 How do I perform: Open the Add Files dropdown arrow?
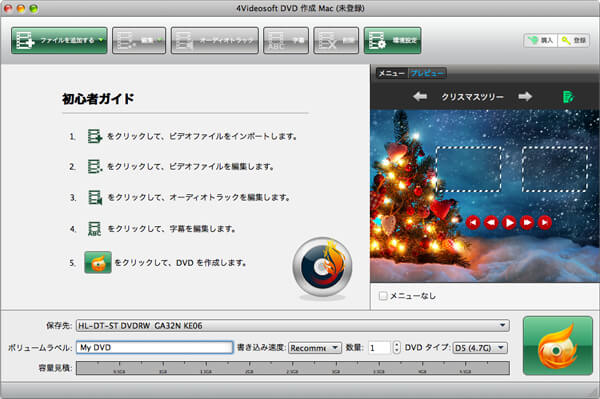[x=101, y=40]
